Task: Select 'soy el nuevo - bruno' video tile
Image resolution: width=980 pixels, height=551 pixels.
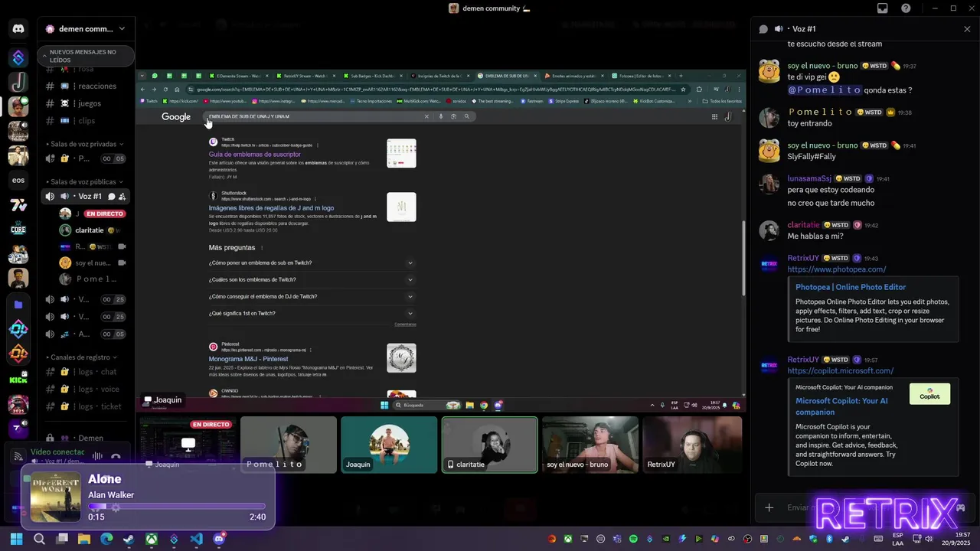Action: pos(590,445)
